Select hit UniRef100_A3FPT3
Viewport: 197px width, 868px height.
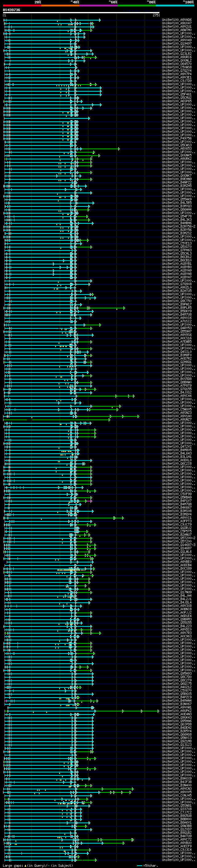coord(177,521)
